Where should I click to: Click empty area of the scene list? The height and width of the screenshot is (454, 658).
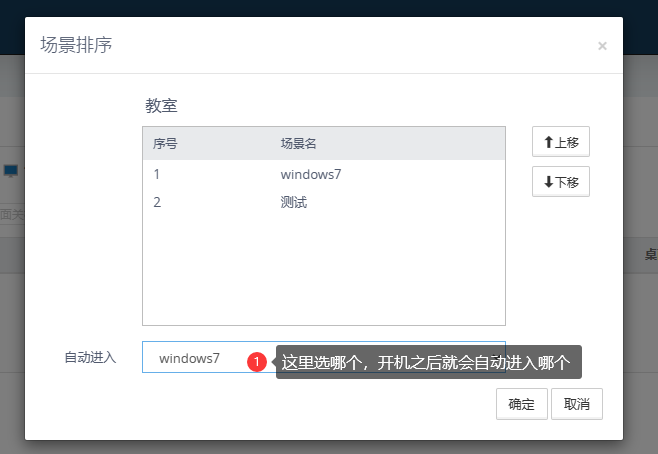pos(323,270)
